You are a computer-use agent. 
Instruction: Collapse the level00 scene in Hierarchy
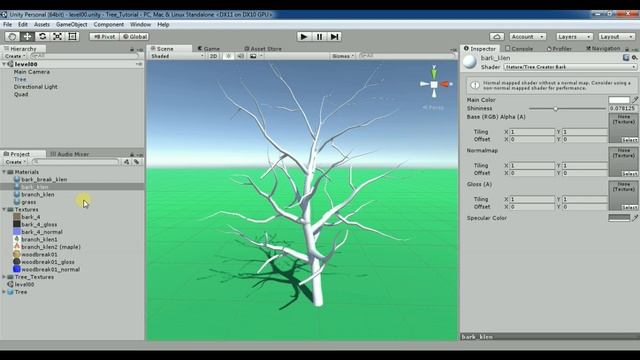(4, 64)
